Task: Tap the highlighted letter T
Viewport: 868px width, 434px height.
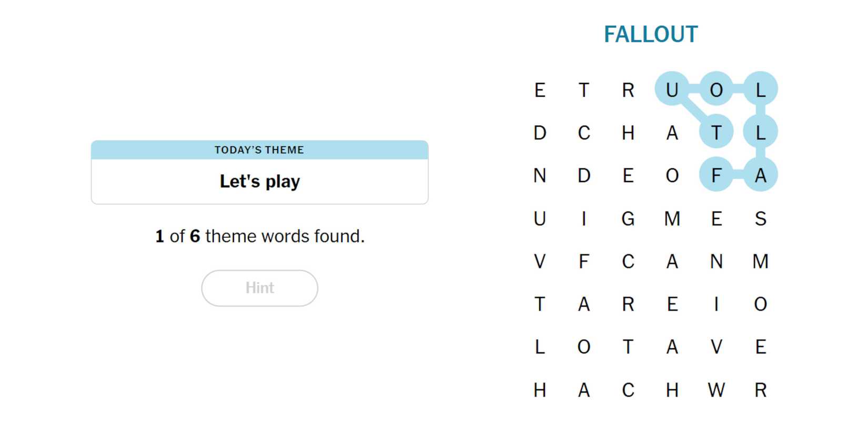Action: tap(716, 133)
